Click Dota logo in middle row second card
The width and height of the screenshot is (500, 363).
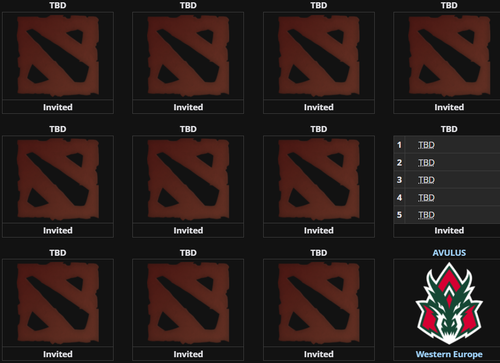[x=188, y=179]
